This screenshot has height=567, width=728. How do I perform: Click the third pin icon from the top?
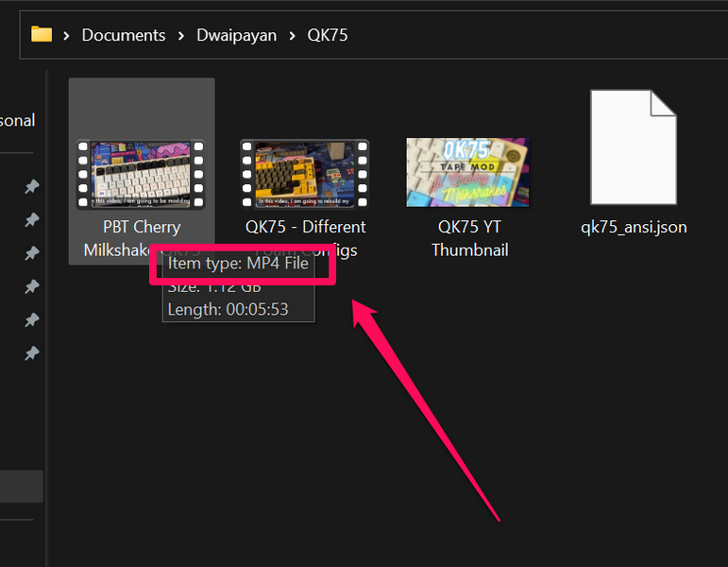(31, 253)
